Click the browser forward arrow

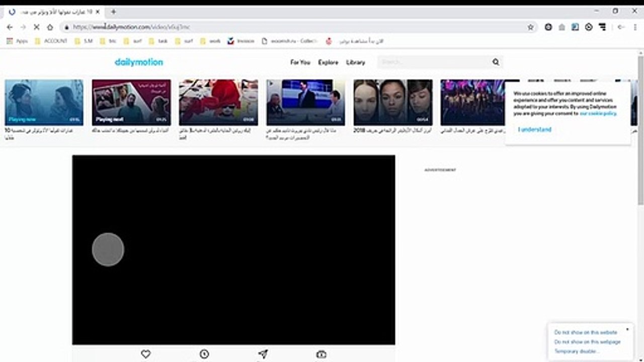point(23,27)
